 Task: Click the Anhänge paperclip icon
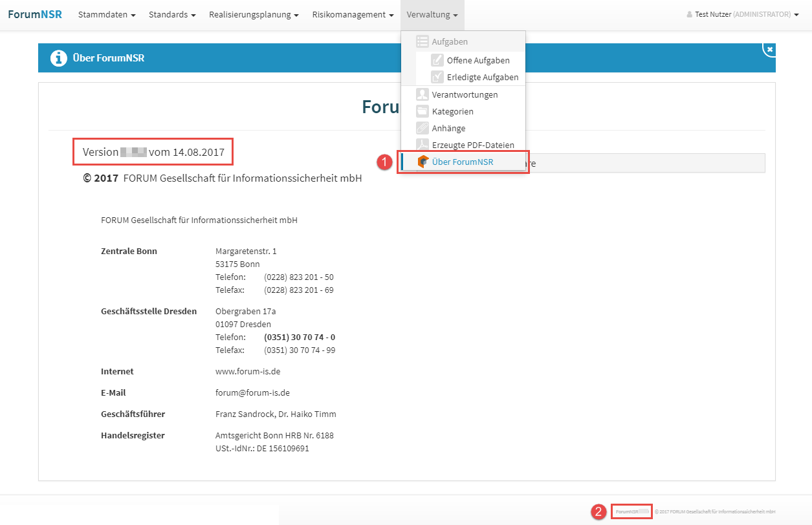point(422,128)
